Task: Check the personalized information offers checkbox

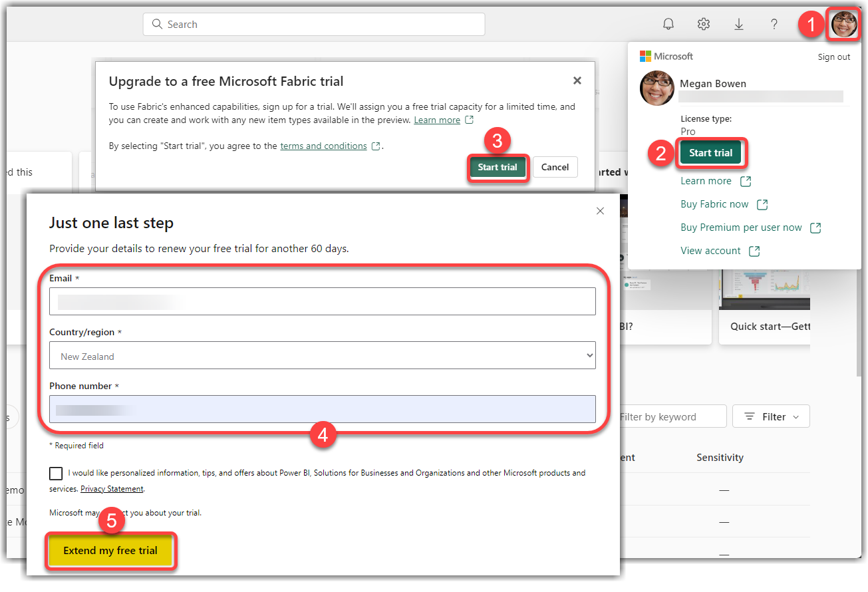Action: coord(56,474)
